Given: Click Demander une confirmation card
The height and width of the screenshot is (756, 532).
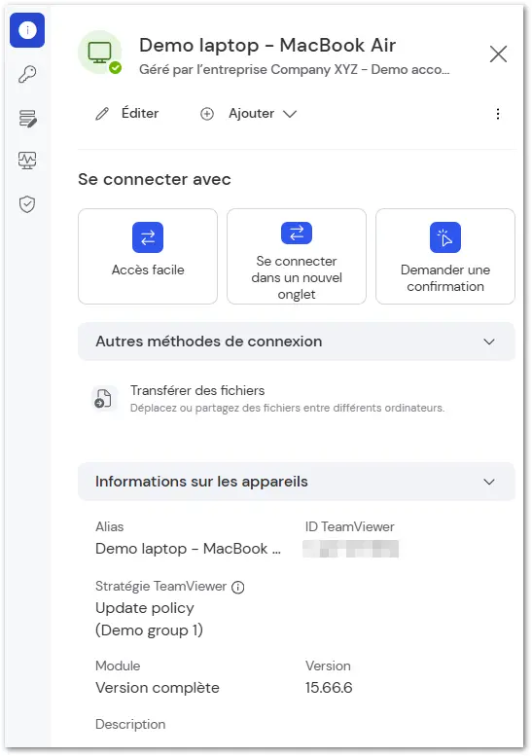Looking at the screenshot, I should click(445, 257).
